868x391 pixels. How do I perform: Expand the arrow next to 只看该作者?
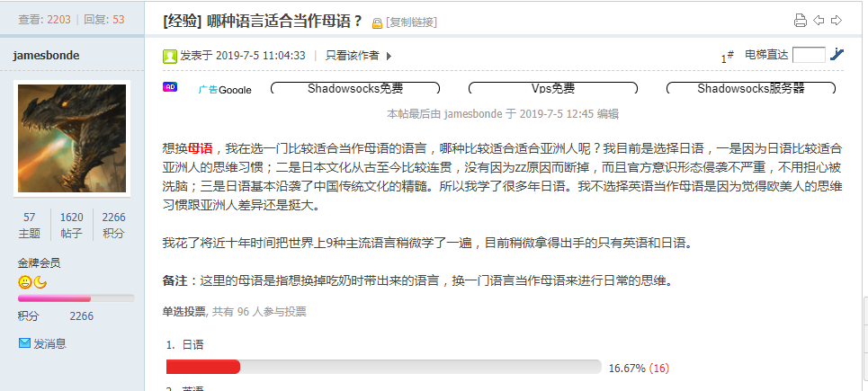click(x=389, y=56)
